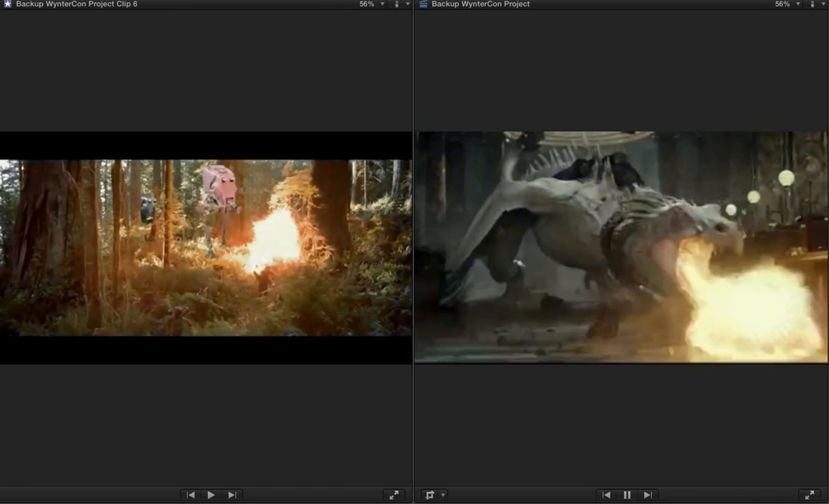The image size is (829, 504).
Task: Jump to next edit in right viewer
Action: coord(648,495)
